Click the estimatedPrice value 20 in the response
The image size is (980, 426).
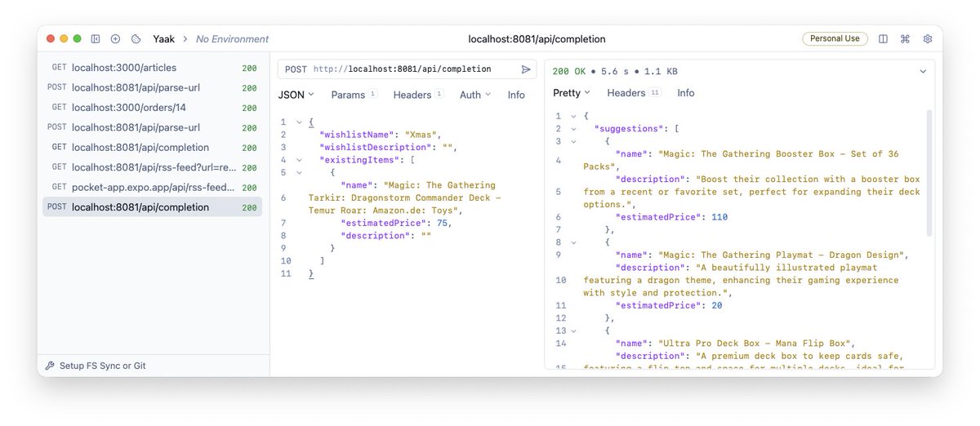coord(716,305)
